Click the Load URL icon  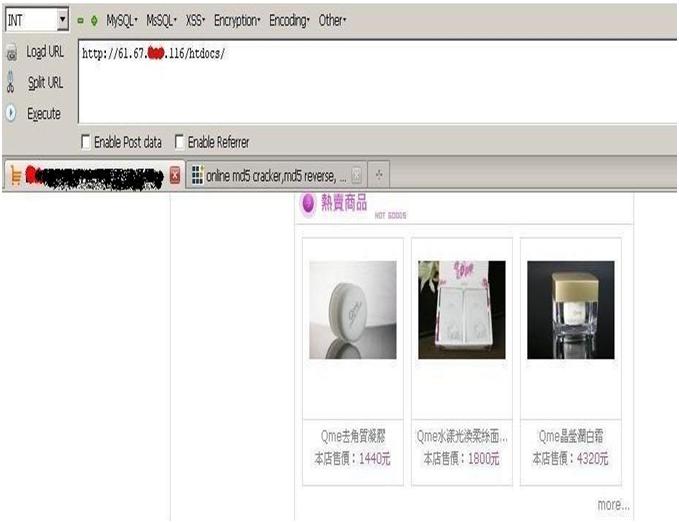pos(11,53)
